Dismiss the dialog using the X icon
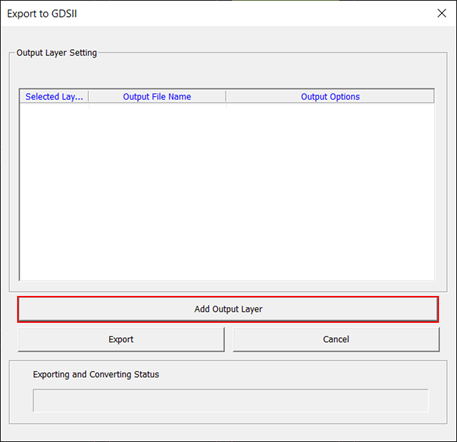The image size is (457, 442). 442,13
